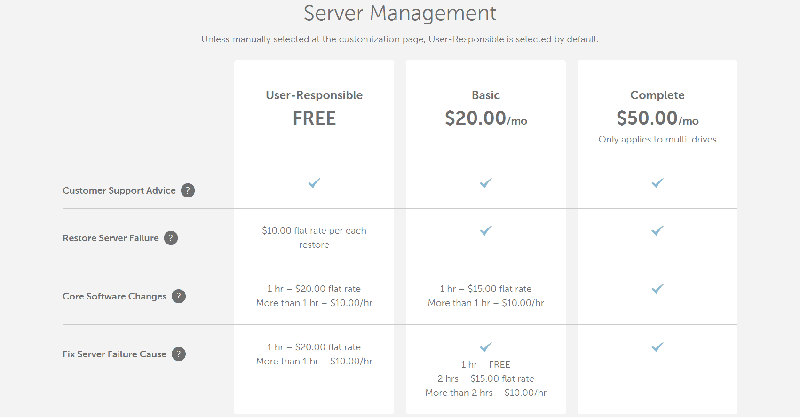Click Complete plan Restore Server Failure checkmark
Viewport: 800px width, 417px height.
657,230
